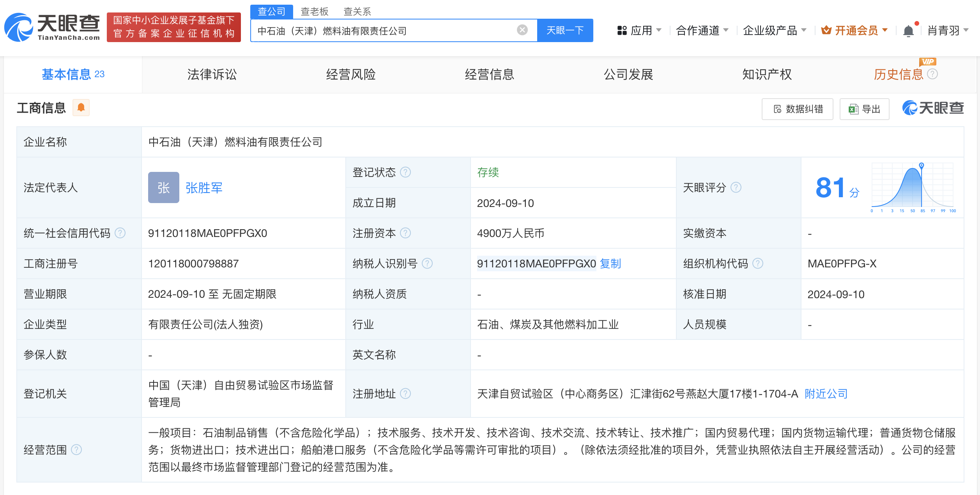Open 附近公司 next to the registered address
The width and height of the screenshot is (980, 495).
(825, 394)
